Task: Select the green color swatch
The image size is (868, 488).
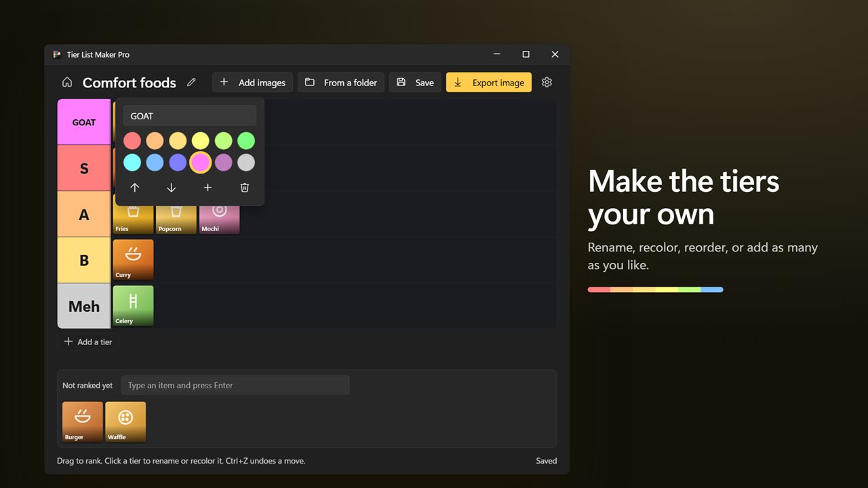Action: 246,141
